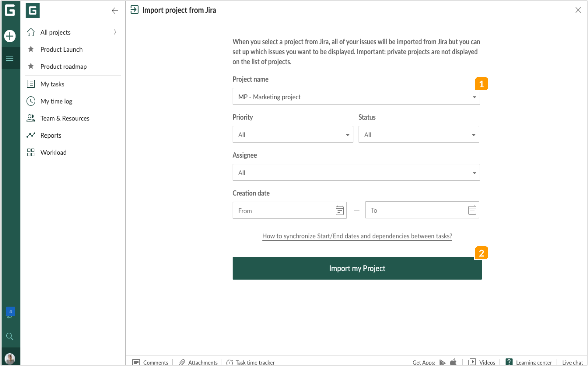Expand All projects chevron

tap(115, 32)
